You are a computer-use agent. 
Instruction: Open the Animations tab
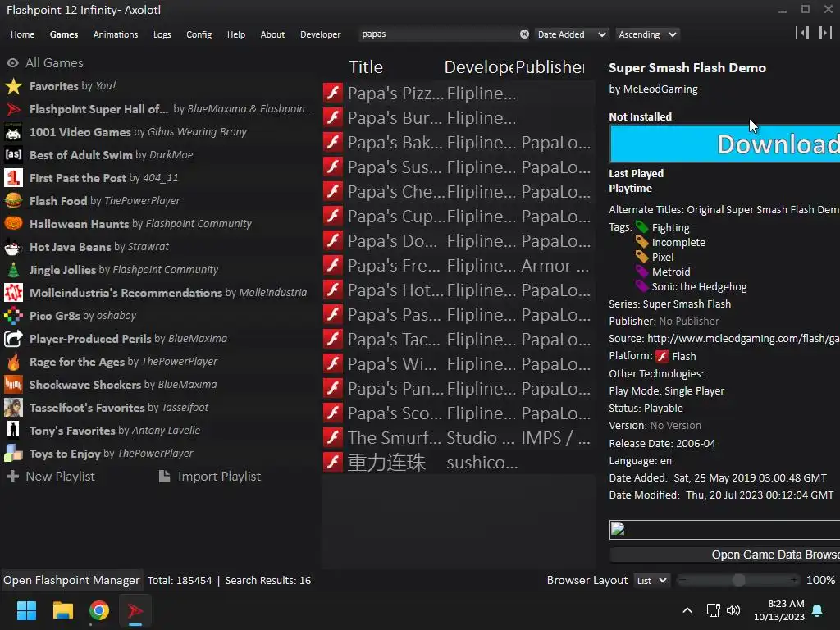click(116, 34)
